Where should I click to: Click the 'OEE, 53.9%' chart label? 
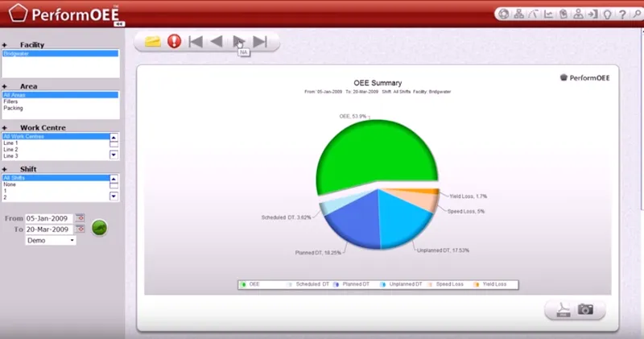pyautogui.click(x=353, y=116)
